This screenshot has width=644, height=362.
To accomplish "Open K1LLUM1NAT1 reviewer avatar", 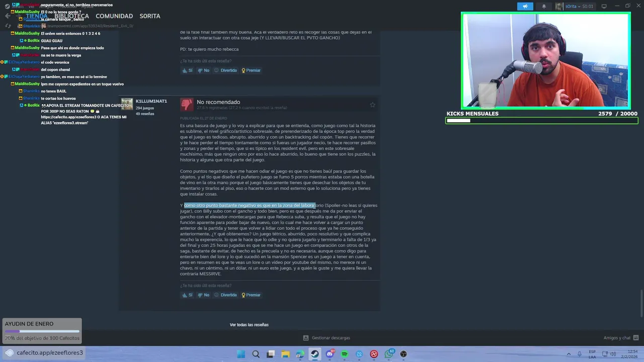I will point(127,104).
